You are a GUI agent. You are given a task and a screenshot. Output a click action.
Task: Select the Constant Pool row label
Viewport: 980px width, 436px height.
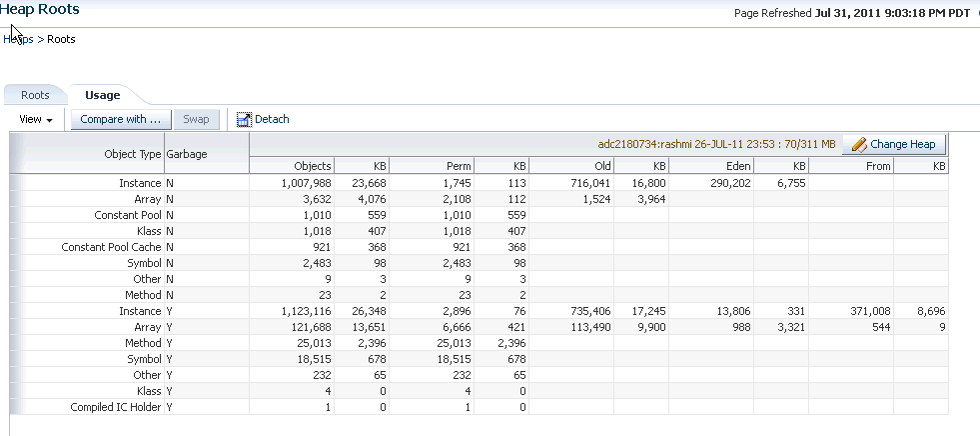tap(128, 215)
